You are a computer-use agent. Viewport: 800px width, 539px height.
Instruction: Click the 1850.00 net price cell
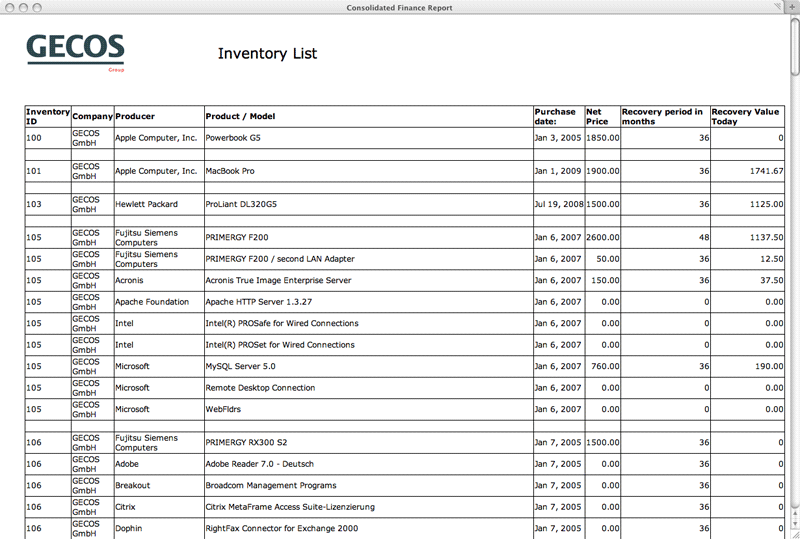tap(603, 138)
